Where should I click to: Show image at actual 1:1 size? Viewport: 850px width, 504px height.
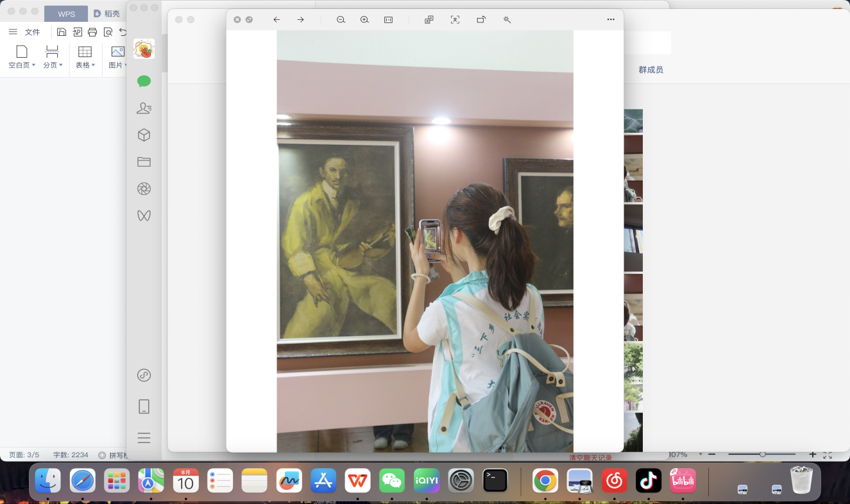(x=388, y=20)
